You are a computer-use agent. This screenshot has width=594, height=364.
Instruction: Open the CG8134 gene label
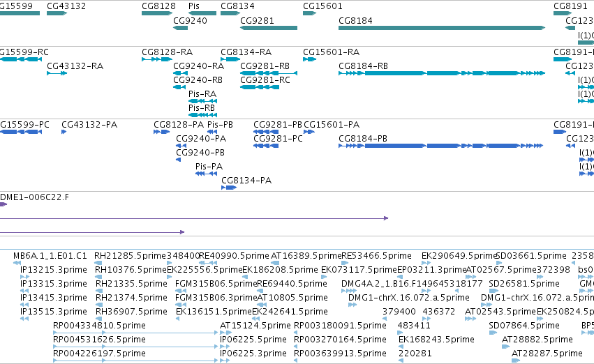pyautogui.click(x=237, y=6)
